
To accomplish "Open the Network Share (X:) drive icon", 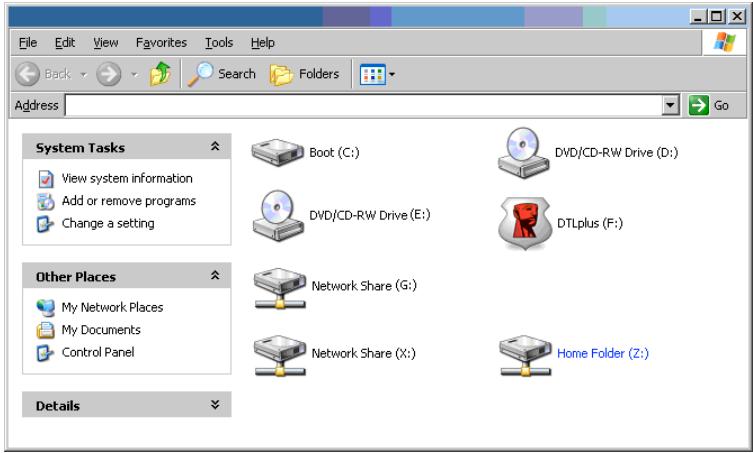I will click(x=279, y=355).
